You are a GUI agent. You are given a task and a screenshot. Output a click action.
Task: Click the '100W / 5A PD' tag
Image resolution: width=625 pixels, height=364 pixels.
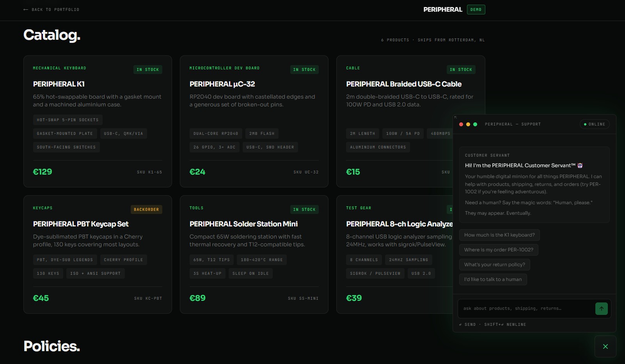click(403, 134)
